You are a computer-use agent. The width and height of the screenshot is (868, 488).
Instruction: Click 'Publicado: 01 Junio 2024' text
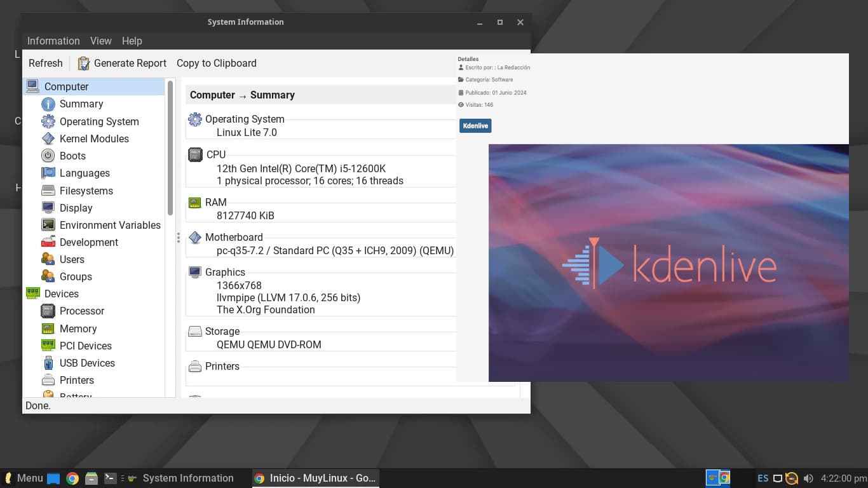pos(492,92)
